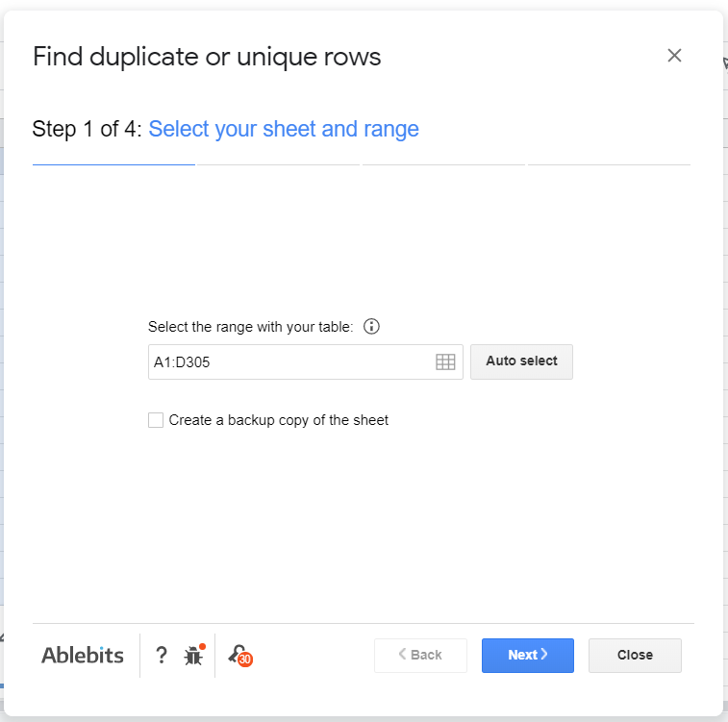Open help via the question mark icon
Viewport: 728px width, 722px height.
[x=162, y=656]
